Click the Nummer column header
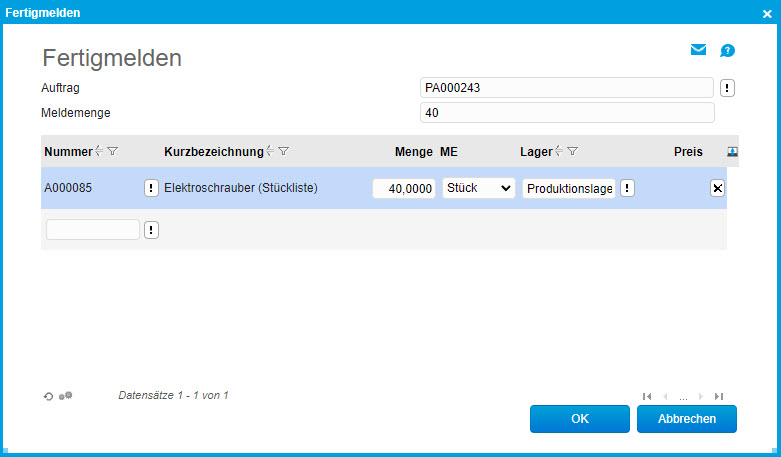The image size is (781, 457). click(68, 151)
